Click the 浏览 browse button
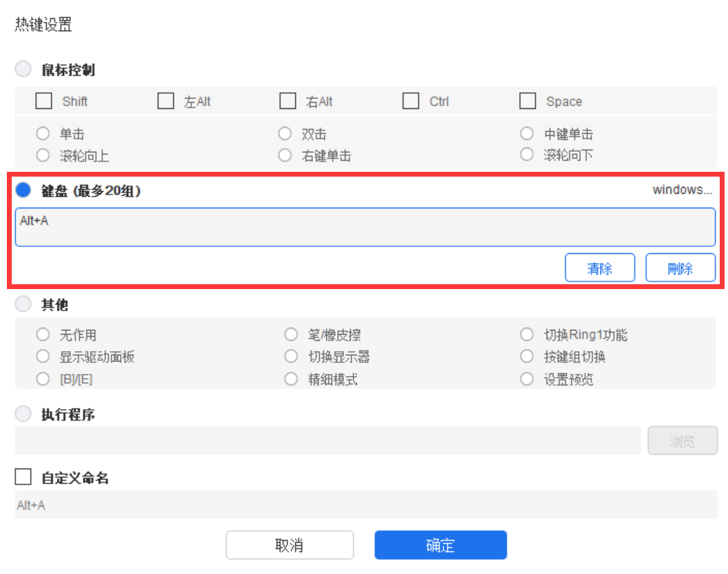Image resolution: width=728 pixels, height=574 pixels. click(x=682, y=440)
